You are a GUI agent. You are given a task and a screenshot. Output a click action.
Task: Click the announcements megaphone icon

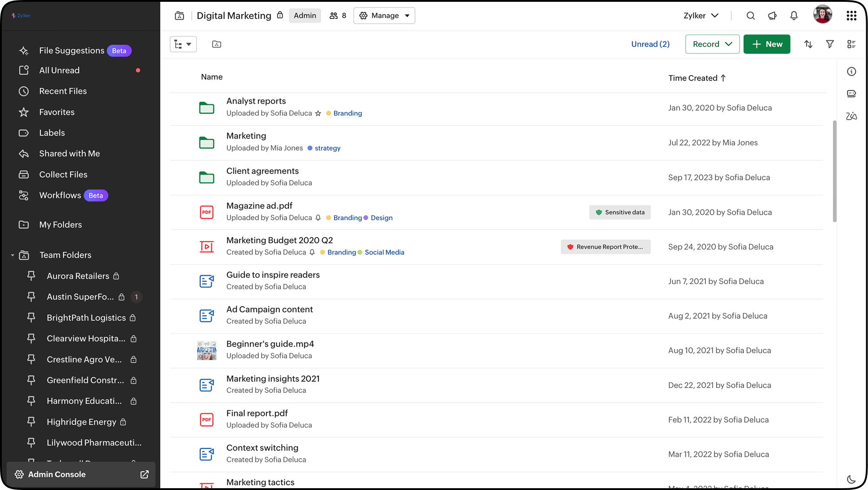tap(772, 16)
